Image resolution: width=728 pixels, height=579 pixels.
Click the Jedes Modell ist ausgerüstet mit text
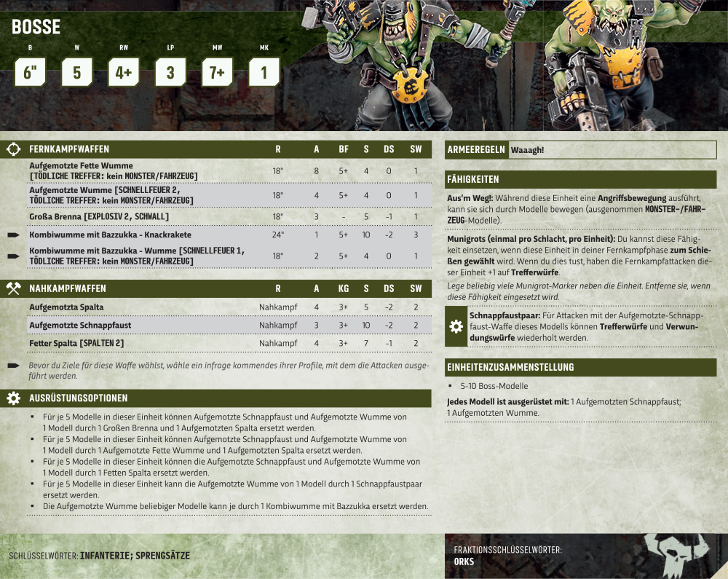click(x=508, y=402)
